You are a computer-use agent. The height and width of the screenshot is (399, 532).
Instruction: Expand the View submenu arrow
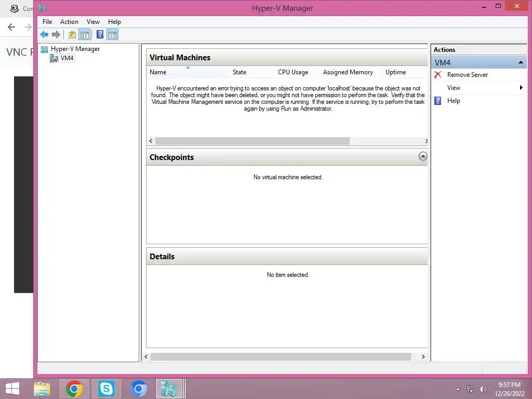click(x=521, y=87)
